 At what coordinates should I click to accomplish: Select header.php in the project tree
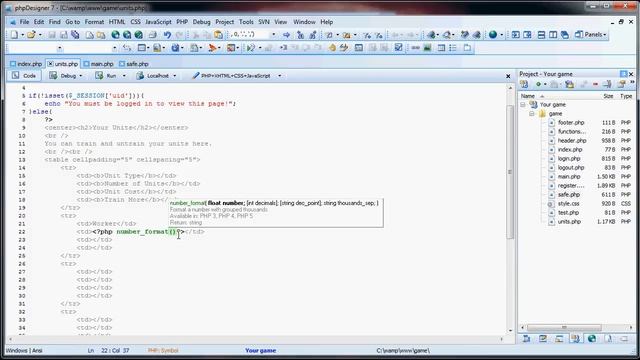[572, 141]
